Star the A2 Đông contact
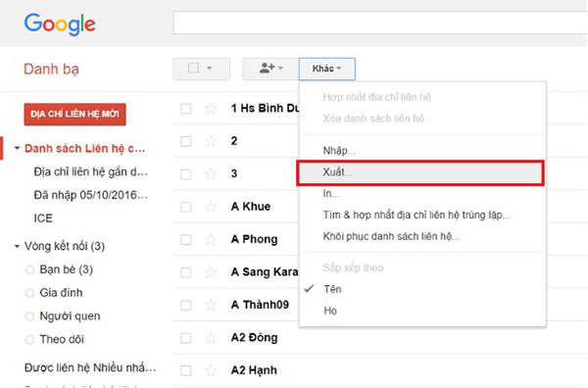 point(211,338)
